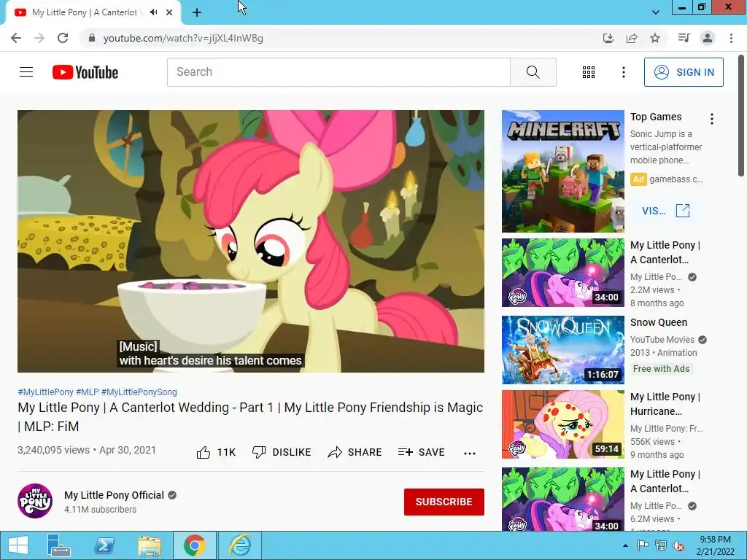Show hidden system tray icons
This screenshot has width=747, height=560.
(x=625, y=545)
